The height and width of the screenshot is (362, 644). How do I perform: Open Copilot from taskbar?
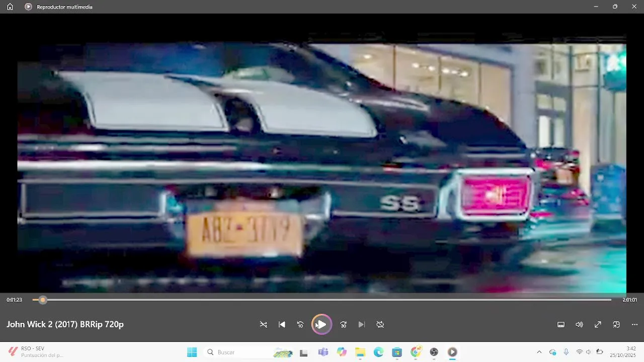pos(342,352)
